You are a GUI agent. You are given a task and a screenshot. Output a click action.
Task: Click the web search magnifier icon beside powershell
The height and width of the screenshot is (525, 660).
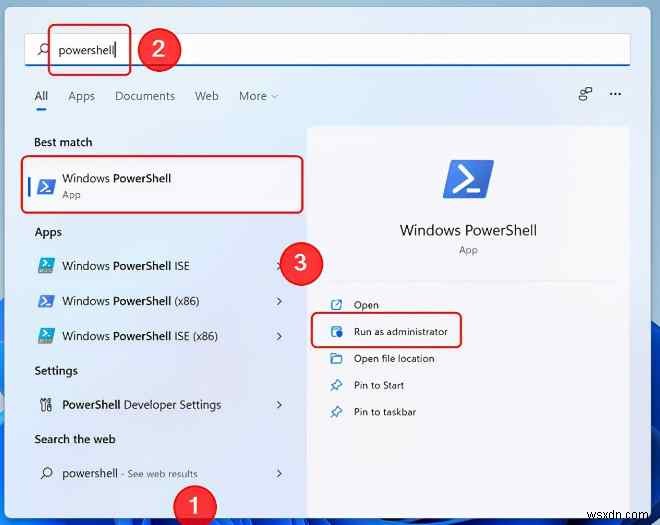click(46, 473)
